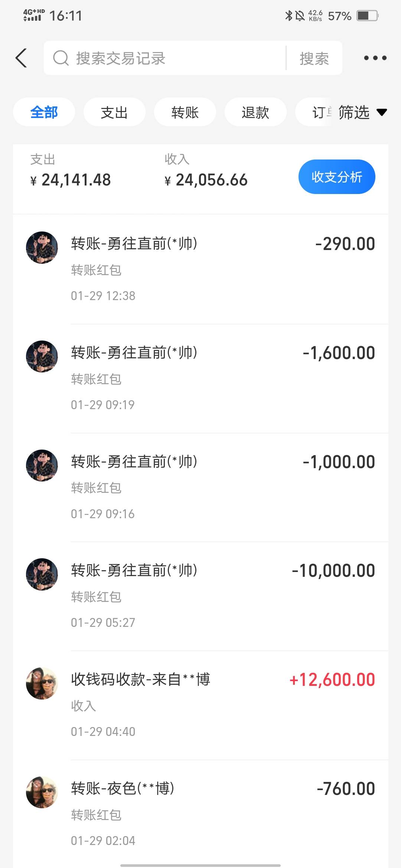Tap the muted notification bell icon
This screenshot has height=868, width=401.
point(300,16)
